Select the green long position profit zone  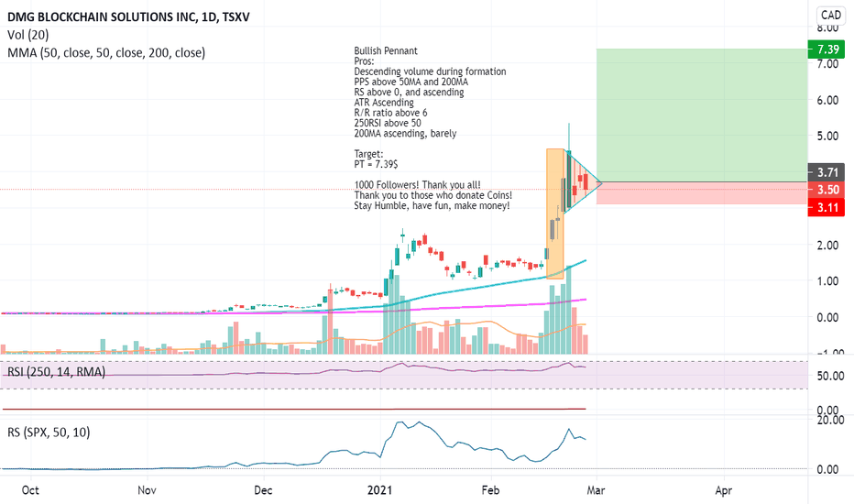click(702, 115)
